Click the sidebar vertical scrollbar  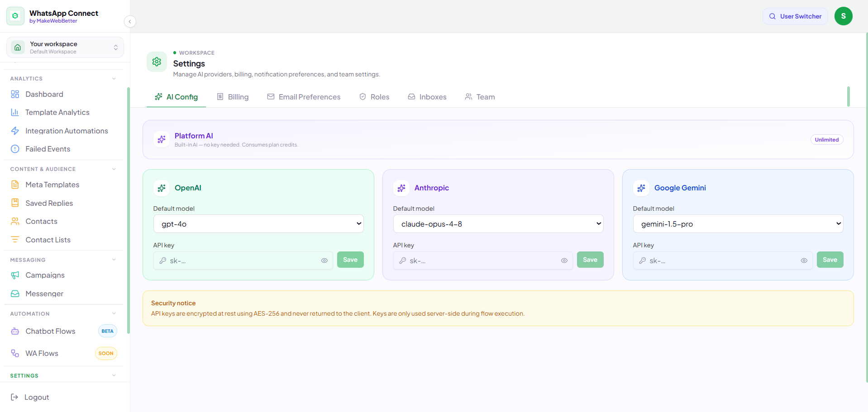click(x=129, y=210)
